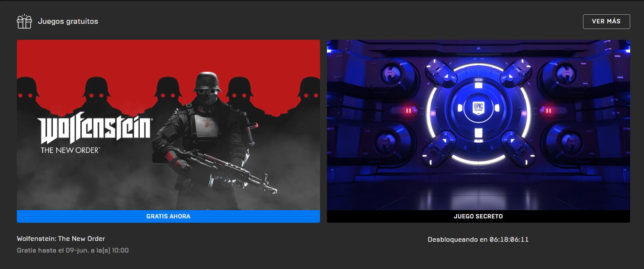Click the JUEGO SECRETO label bar
Viewport: 644px width, 269px height.
[478, 216]
